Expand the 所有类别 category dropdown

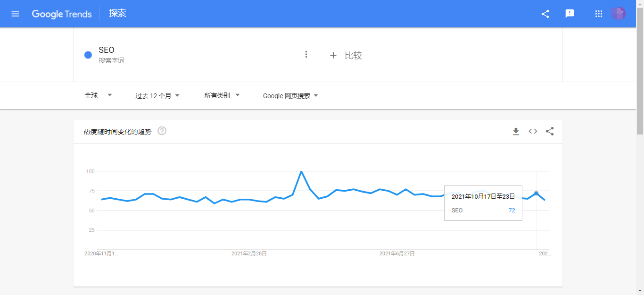[x=222, y=95]
